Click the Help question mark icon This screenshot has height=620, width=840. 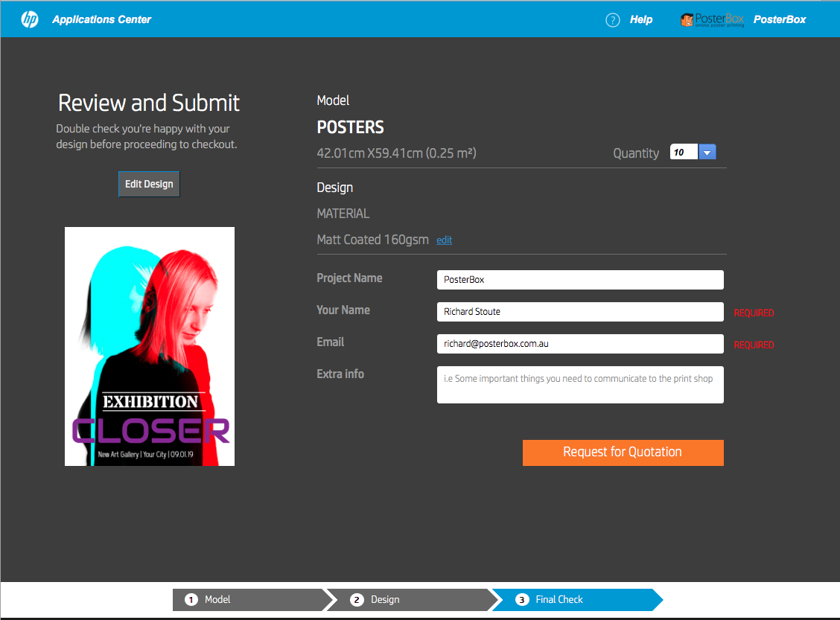[x=613, y=20]
